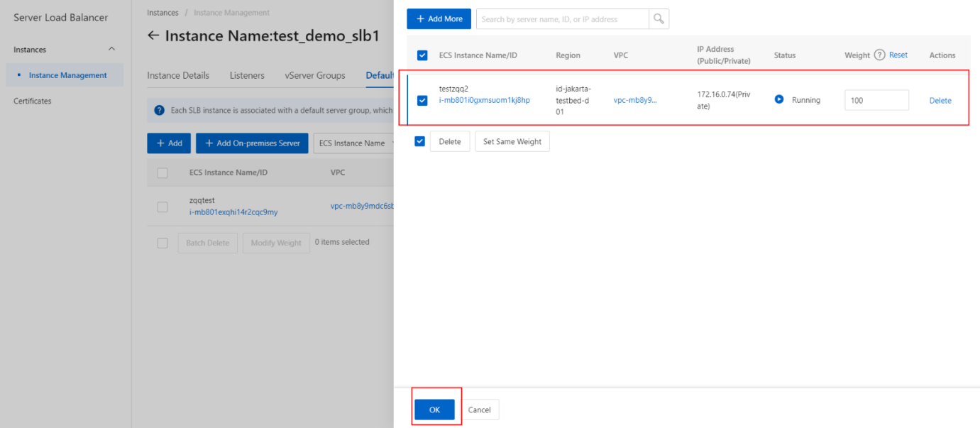
Task: Click the Running status play icon
Action: coord(779,100)
